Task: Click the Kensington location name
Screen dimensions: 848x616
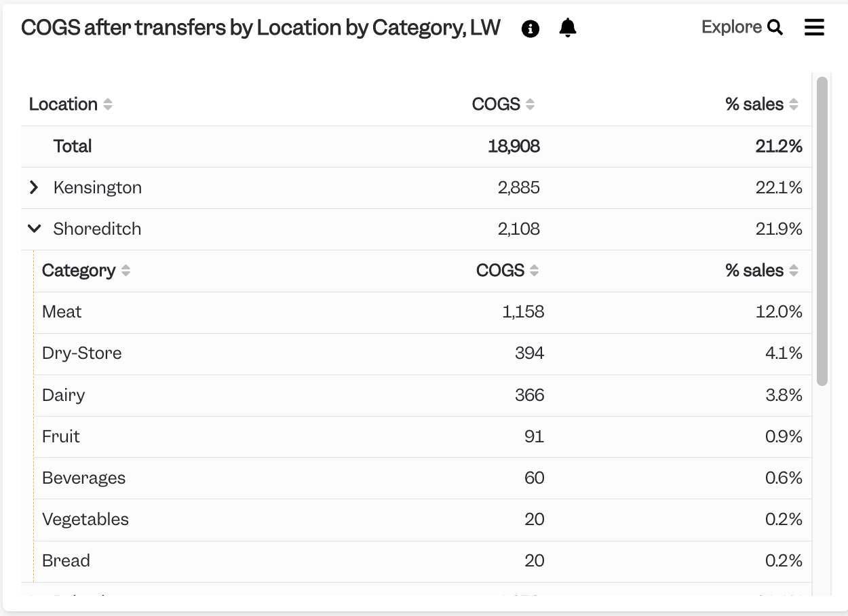Action: pos(98,187)
